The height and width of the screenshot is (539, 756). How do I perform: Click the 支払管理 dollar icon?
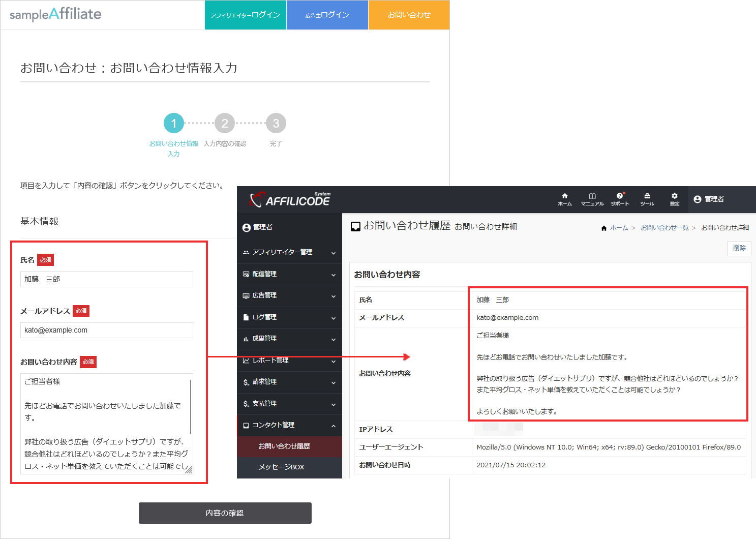click(246, 403)
